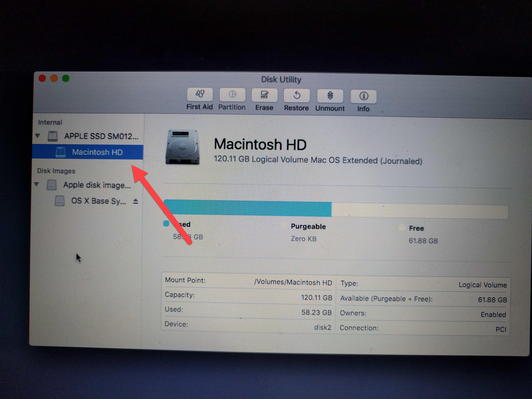The image size is (532, 399).
Task: Click the Available 61.88 GB table value
Action: [x=492, y=300]
